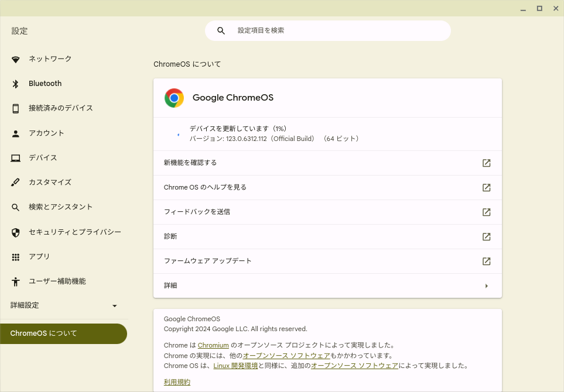
Task: Click the Chrome logo in the Google ChromeOS card
Action: [174, 98]
